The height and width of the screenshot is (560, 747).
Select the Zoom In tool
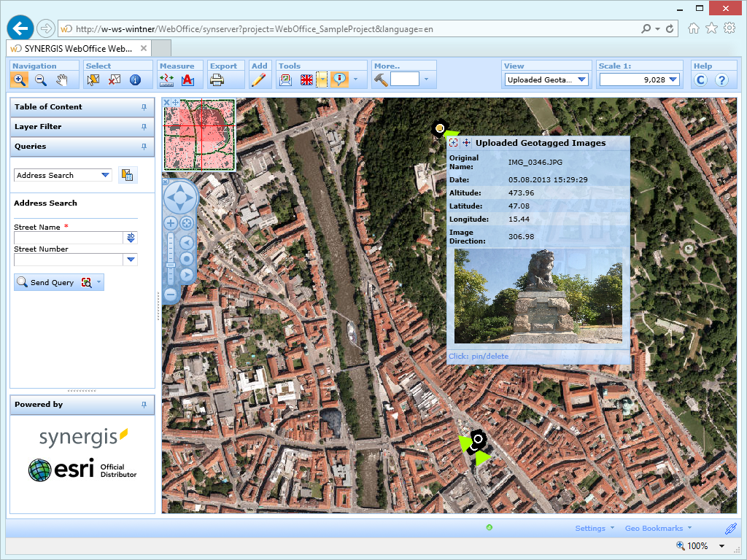[20, 80]
